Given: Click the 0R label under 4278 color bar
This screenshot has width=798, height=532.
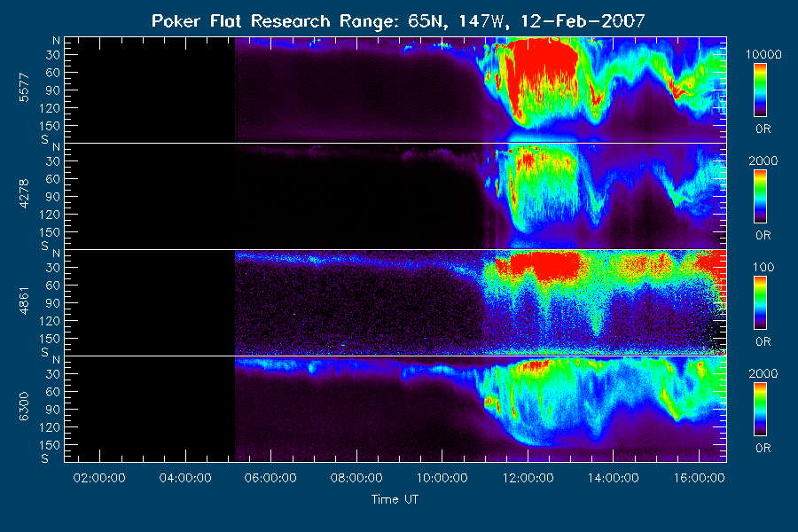Looking at the screenshot, I should tap(763, 236).
